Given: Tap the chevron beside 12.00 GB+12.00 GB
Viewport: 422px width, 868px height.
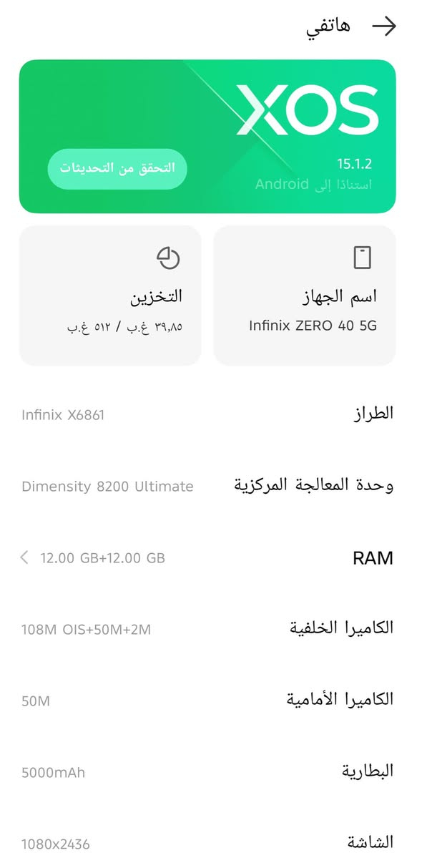Looking at the screenshot, I should 24,557.
